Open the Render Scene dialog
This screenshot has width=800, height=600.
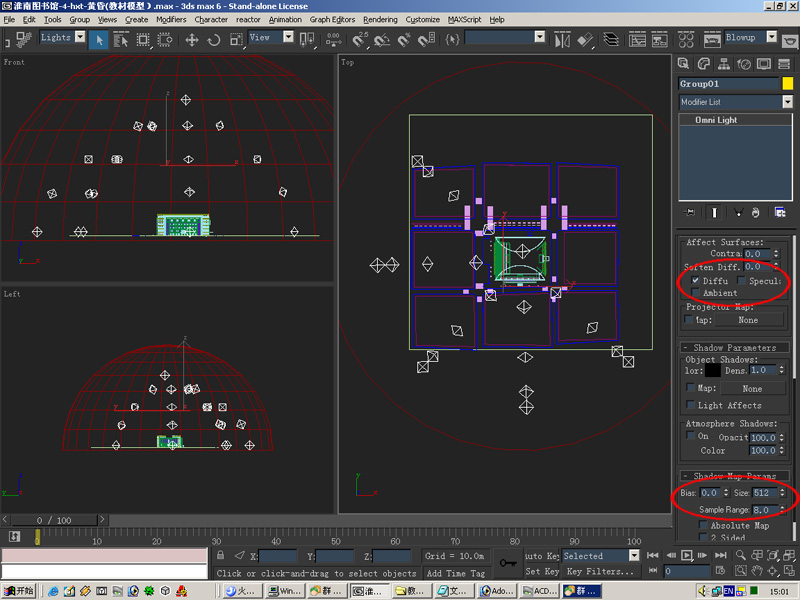point(712,40)
